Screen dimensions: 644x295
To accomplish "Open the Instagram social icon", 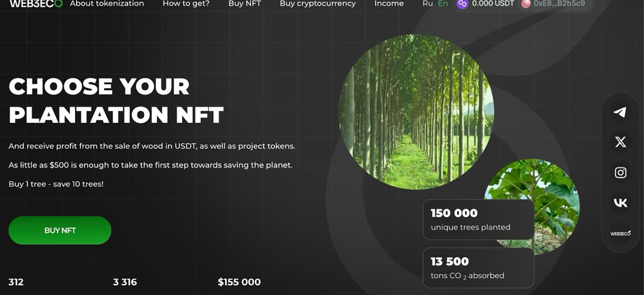I will click(x=620, y=173).
